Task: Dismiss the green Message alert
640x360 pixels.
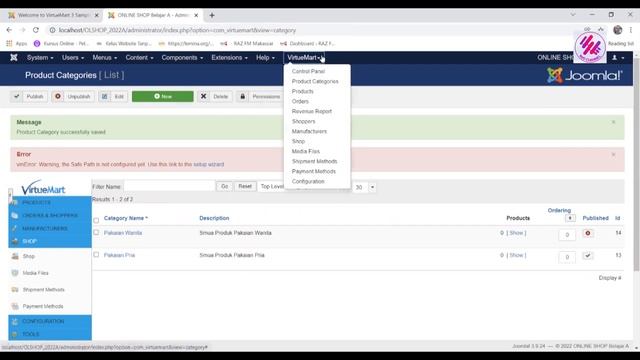Action: [x=613, y=122]
